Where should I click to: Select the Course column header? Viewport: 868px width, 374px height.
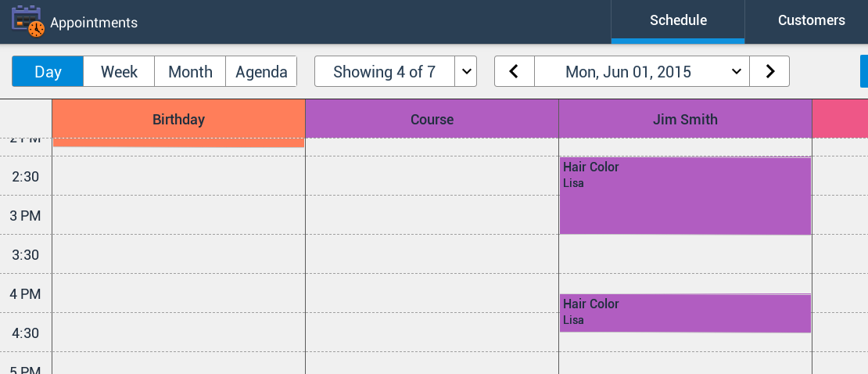432,119
